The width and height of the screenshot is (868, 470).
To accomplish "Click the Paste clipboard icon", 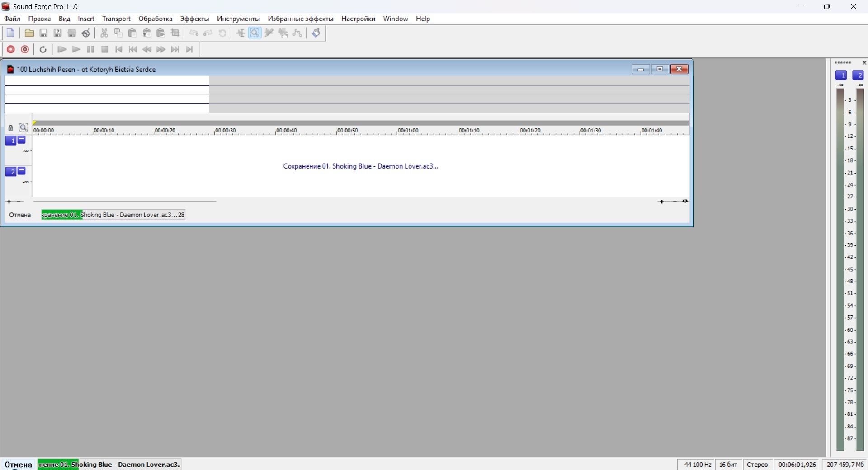I will coord(132,33).
